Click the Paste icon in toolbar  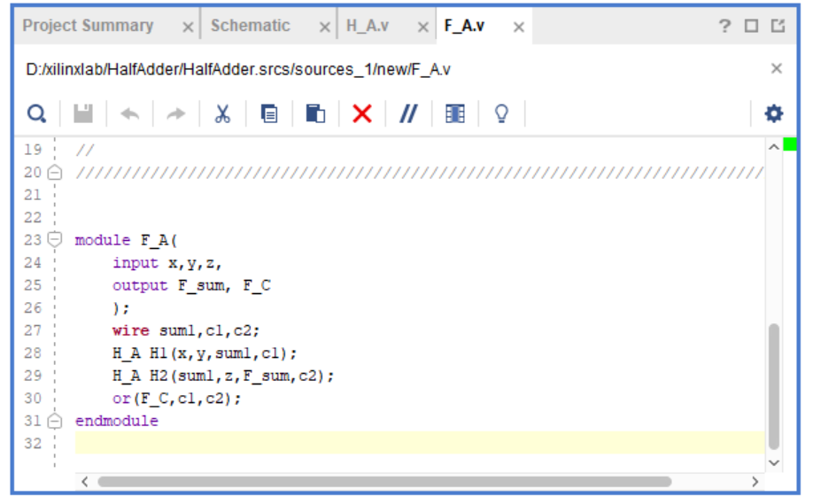[x=315, y=114]
